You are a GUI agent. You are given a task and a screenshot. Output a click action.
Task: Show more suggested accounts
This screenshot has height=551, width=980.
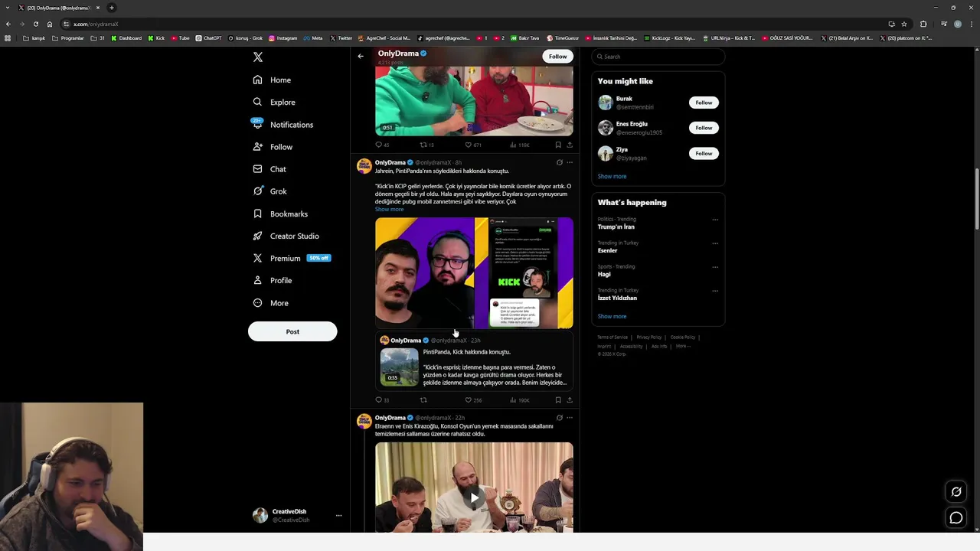pos(612,176)
